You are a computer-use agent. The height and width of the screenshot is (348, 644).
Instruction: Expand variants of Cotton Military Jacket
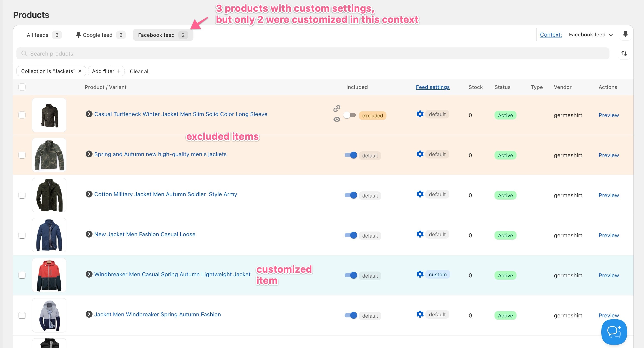click(89, 194)
